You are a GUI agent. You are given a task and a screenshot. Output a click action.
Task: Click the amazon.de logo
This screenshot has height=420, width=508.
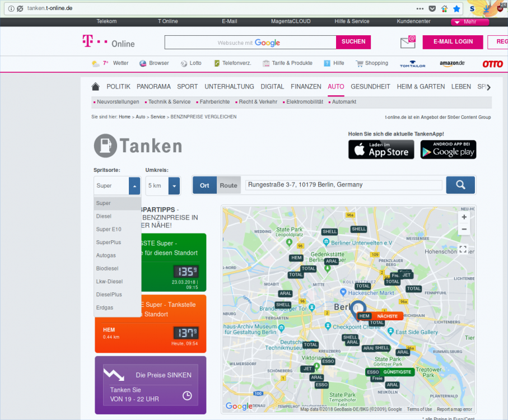click(x=452, y=63)
